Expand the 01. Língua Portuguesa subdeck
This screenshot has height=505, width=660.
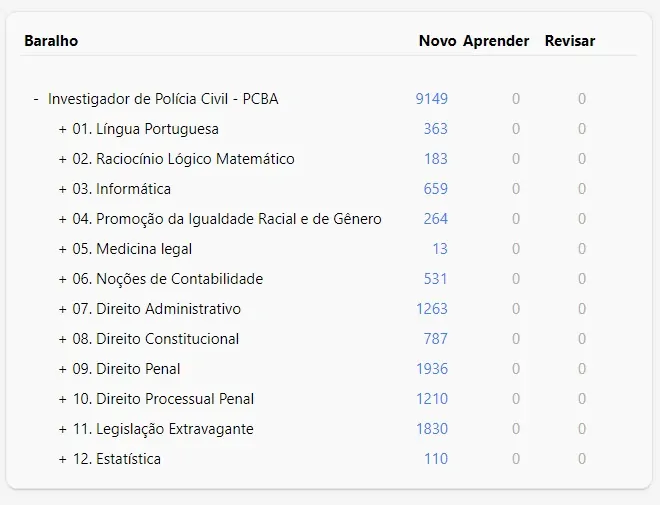[62, 129]
